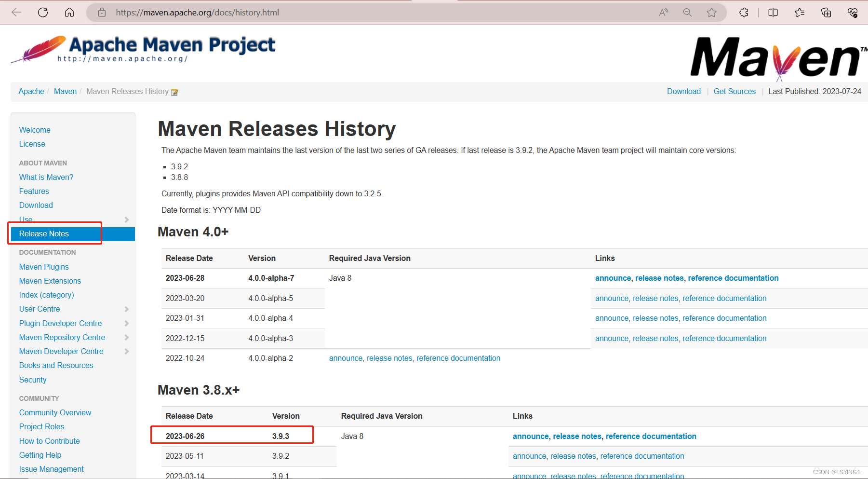
Task: Open the Security sidebar link
Action: 33,380
